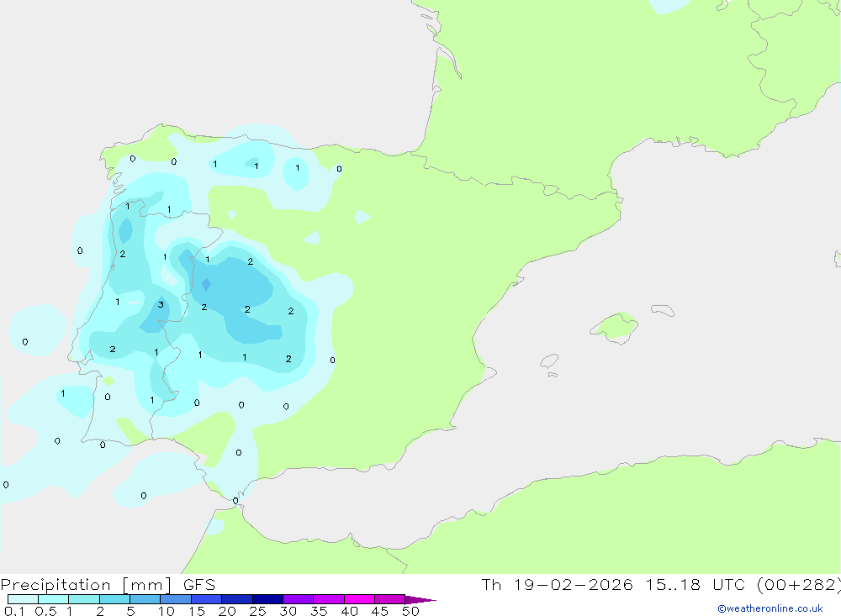Screen dimensions: 841x616
Task: Click the "25" legend scale label
Action: pyautogui.click(x=258, y=611)
